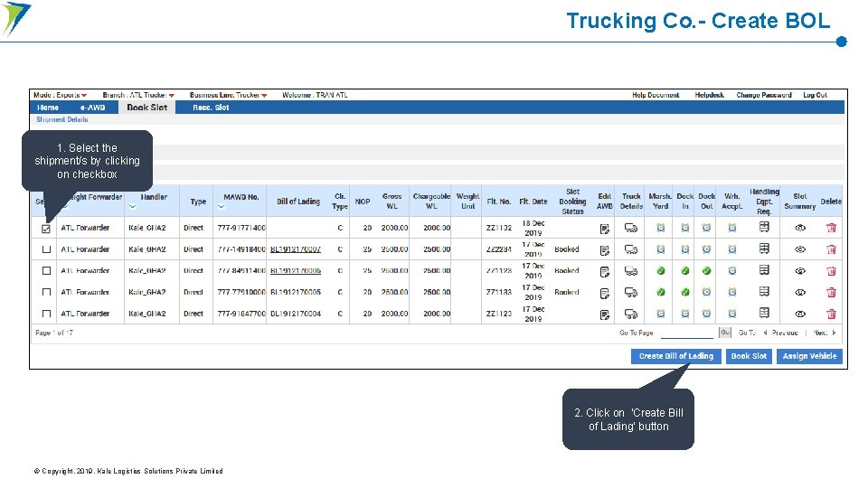This screenshot has width=868, height=488.
Task: Click flight number ZZ1132 cell
Action: point(499,228)
